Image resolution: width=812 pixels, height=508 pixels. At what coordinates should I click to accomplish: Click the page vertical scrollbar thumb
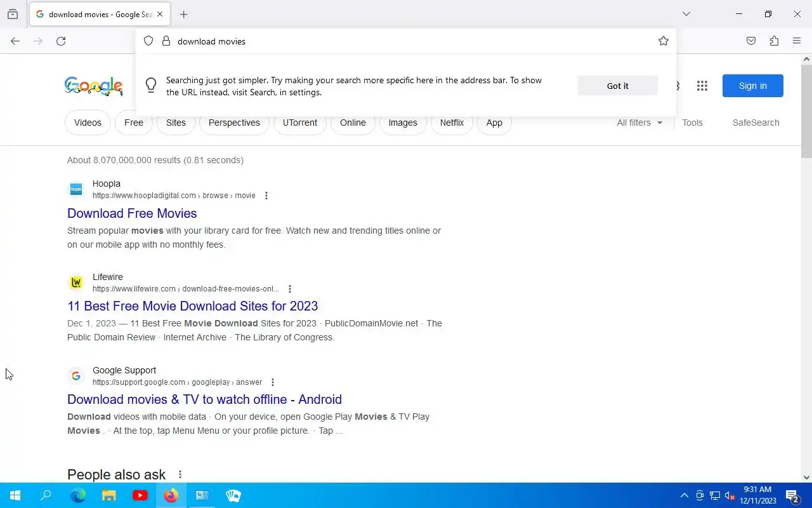point(806,111)
